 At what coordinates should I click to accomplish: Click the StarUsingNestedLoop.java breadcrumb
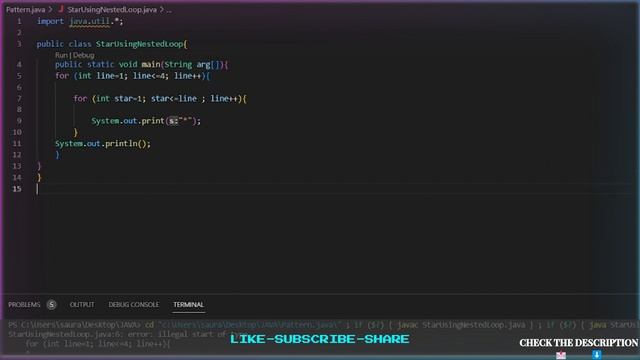click(112, 9)
